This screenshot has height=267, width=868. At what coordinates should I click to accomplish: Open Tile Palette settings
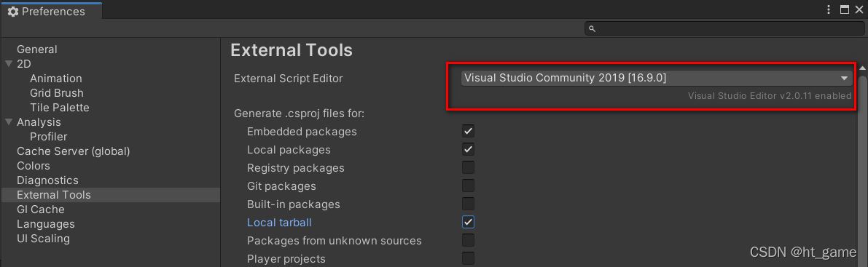(59, 108)
